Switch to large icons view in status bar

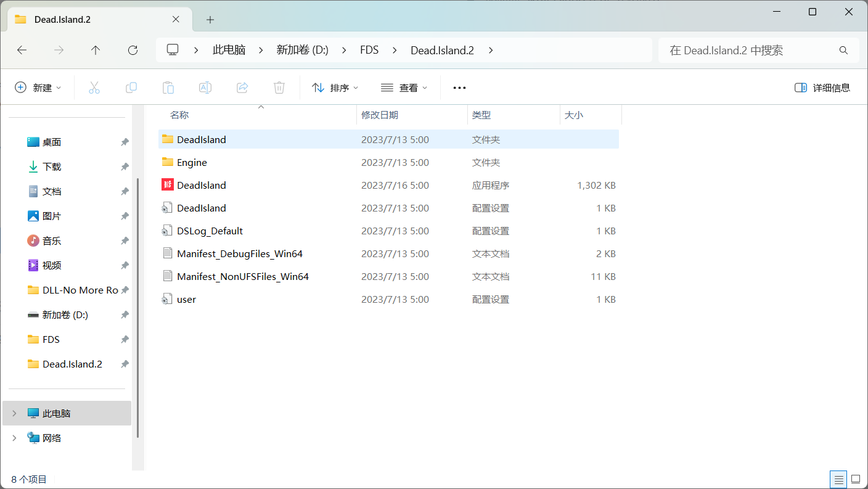pyautogui.click(x=856, y=479)
